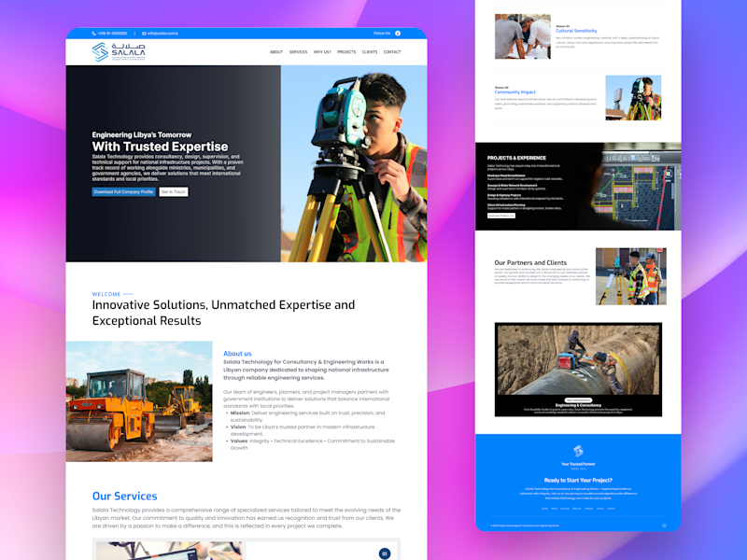The width and height of the screenshot is (747, 560).
Task: Click the Community Impact card image
Action: coord(633,98)
